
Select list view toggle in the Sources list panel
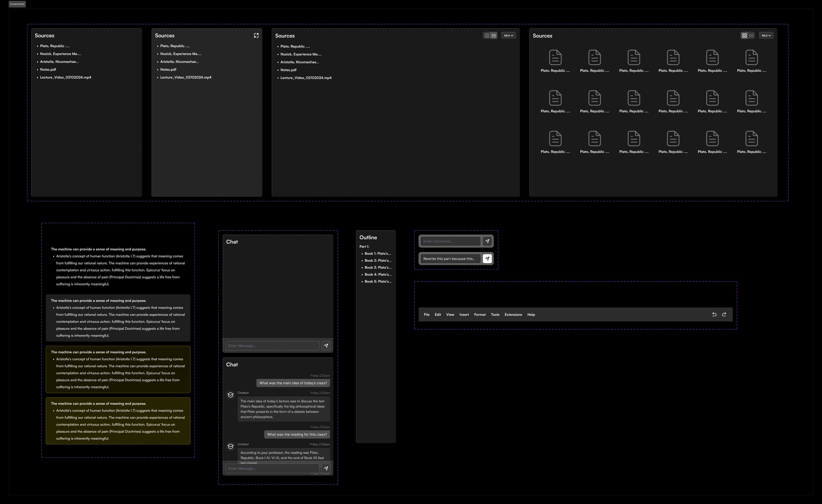[494, 35]
